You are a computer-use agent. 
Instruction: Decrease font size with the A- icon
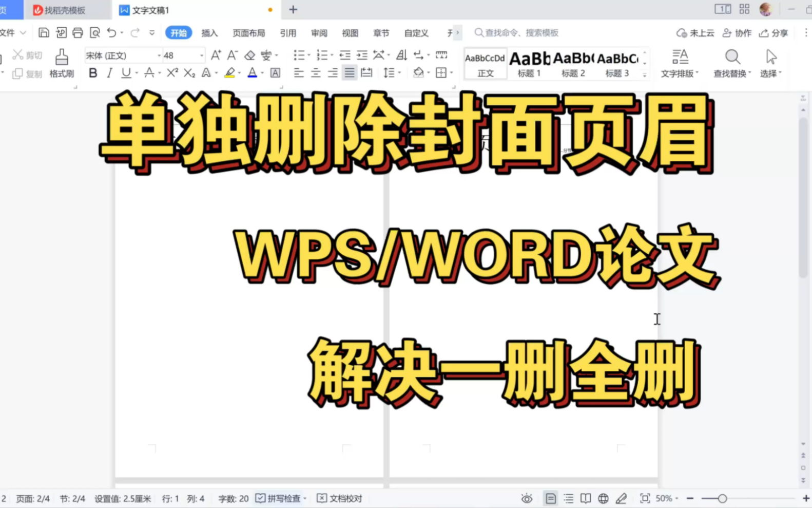[233, 55]
